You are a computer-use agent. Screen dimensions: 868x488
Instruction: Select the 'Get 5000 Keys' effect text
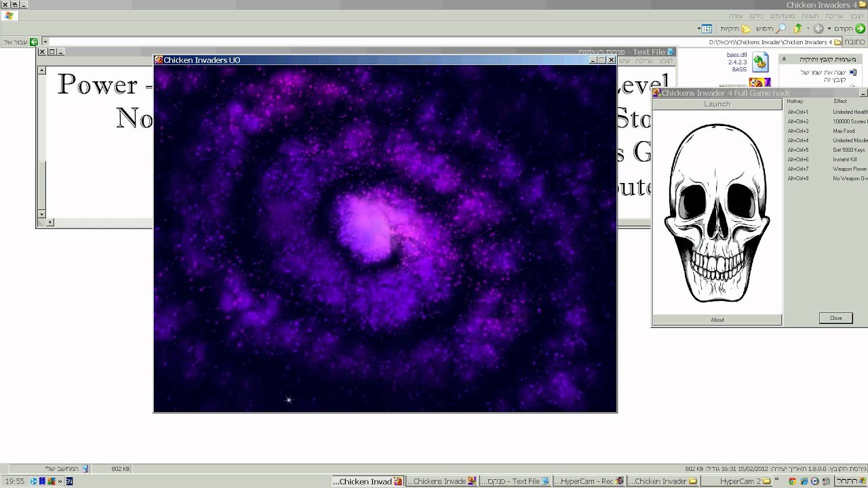coord(848,150)
